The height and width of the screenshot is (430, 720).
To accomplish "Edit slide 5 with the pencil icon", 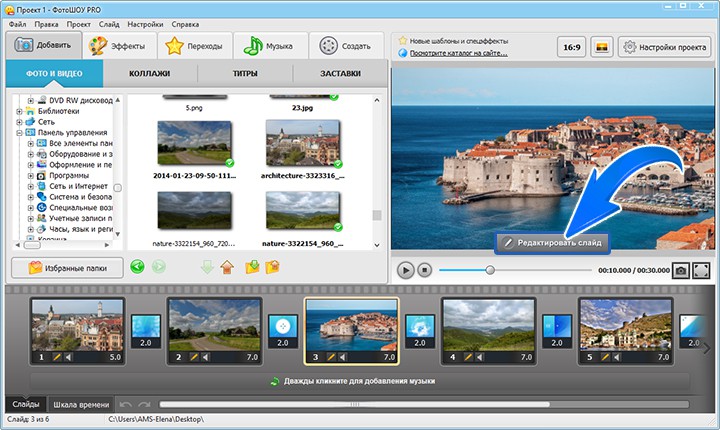I will (x=605, y=357).
